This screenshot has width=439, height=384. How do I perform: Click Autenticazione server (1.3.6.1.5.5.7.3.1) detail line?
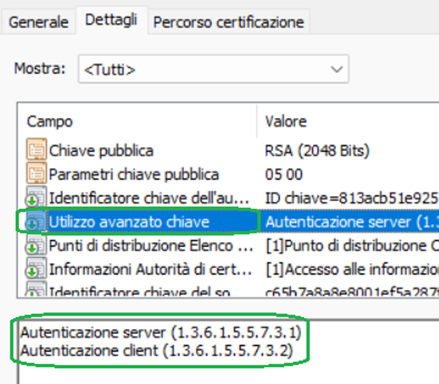[x=161, y=332]
